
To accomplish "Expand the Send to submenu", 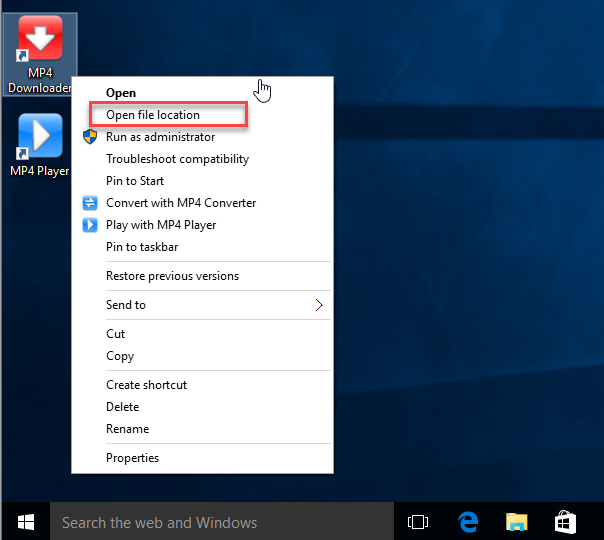I will (203, 305).
